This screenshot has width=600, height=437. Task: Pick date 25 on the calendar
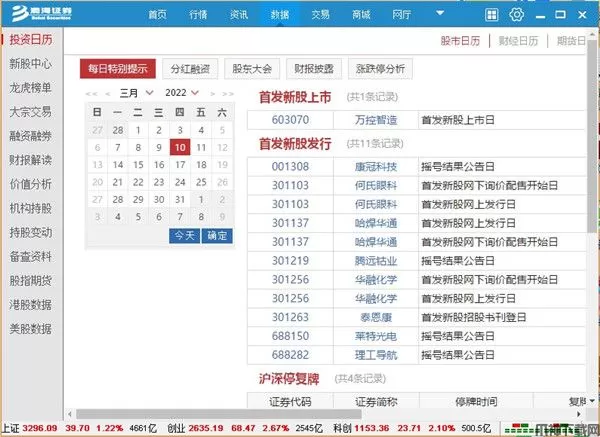(x=201, y=182)
